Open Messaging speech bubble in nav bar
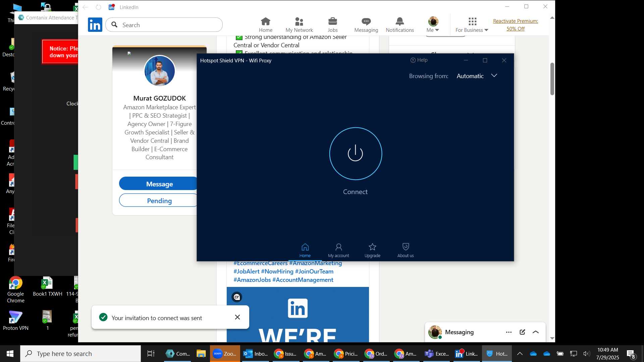The image size is (644, 362). pos(366,25)
